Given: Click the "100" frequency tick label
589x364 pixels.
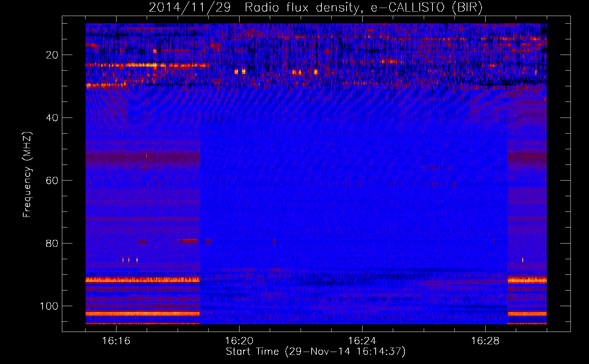Looking at the screenshot, I should click(49, 306).
